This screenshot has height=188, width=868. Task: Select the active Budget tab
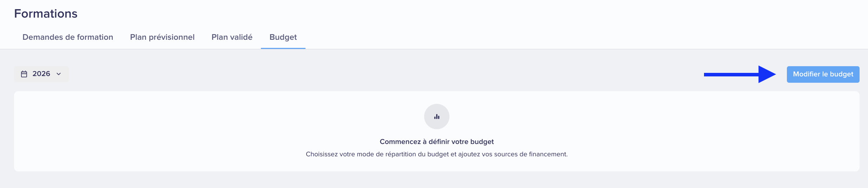283,37
